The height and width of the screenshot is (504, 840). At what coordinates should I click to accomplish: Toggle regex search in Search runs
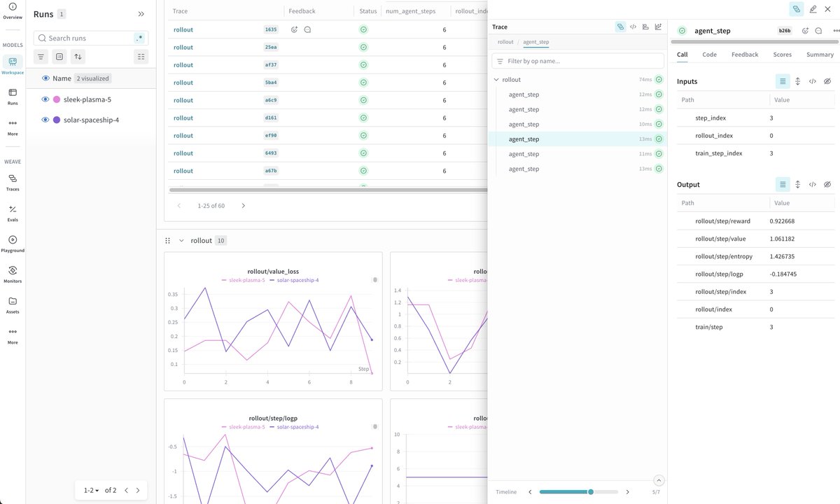pyautogui.click(x=140, y=38)
